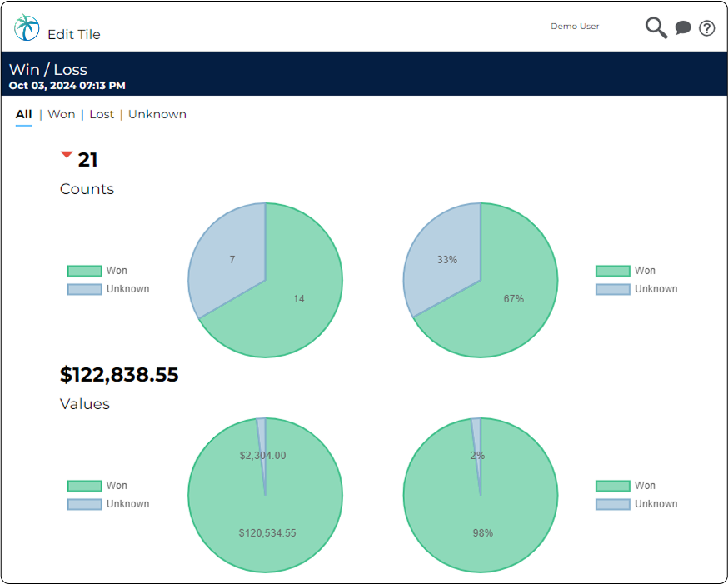The width and height of the screenshot is (728, 584).
Task: Switch to the Won tab
Action: 61,114
